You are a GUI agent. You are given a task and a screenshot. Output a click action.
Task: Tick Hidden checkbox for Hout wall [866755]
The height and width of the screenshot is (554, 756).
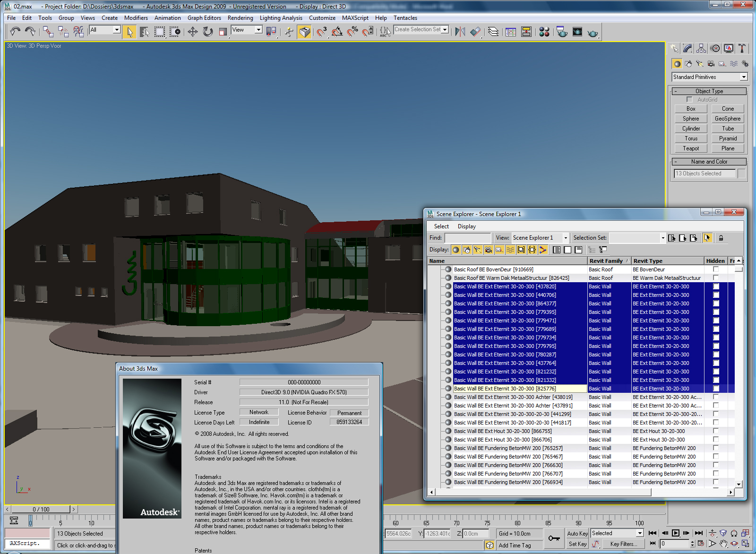[716, 431]
